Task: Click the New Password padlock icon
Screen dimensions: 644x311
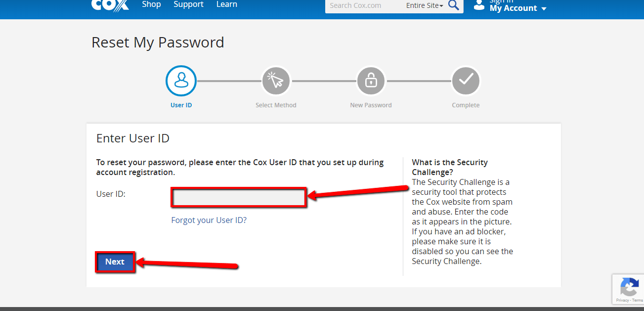Action: point(371,81)
